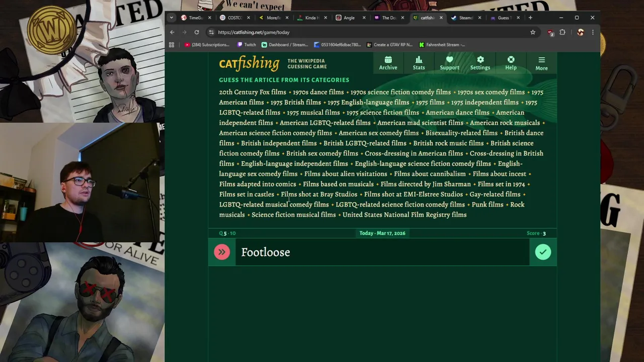Image resolution: width=644 pixels, height=362 pixels.
Task: Click 'Gay-related films' category text
Action: pyautogui.click(x=495, y=194)
